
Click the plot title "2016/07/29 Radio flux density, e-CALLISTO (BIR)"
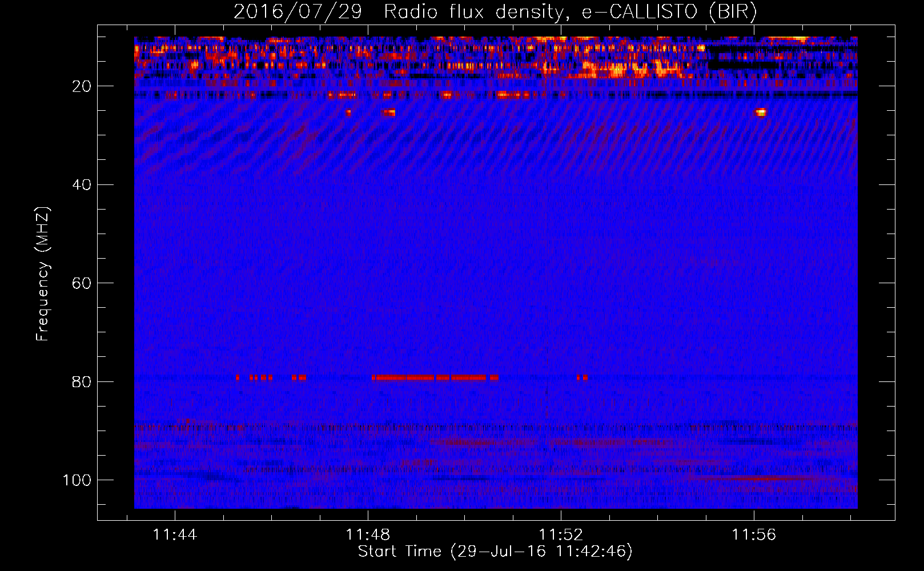tap(495, 12)
